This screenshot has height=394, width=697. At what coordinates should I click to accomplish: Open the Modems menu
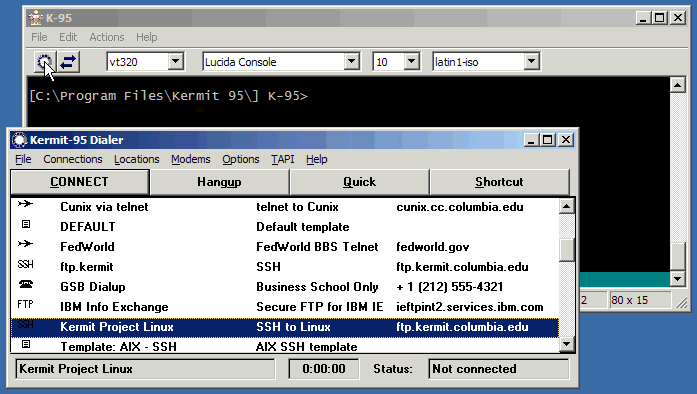pos(191,159)
